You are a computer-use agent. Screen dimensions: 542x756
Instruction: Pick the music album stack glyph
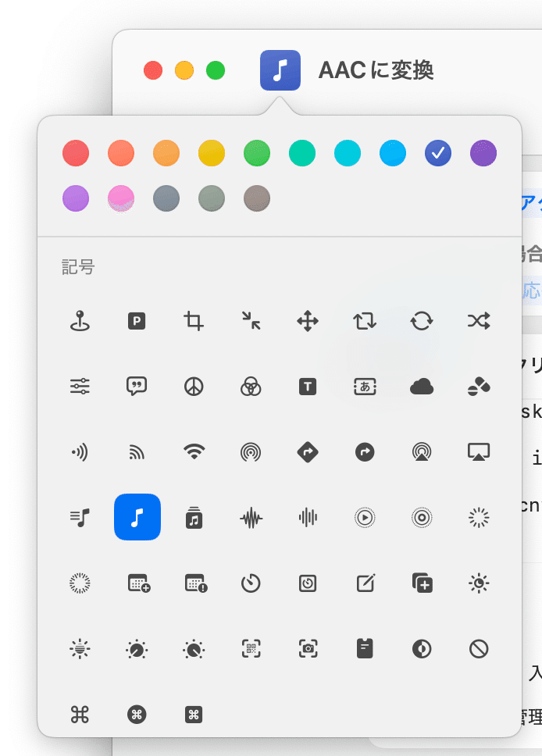(x=194, y=518)
